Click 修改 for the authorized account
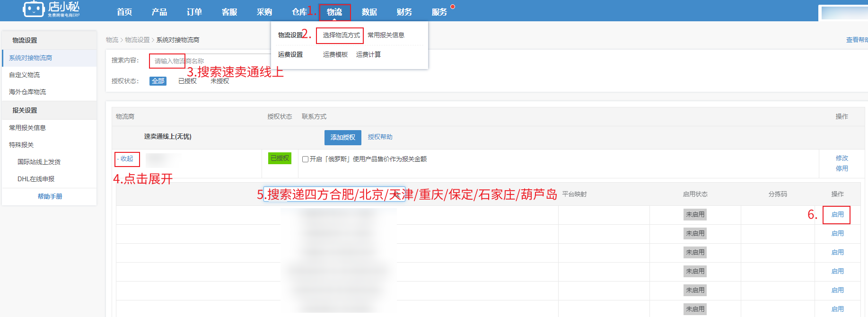Viewport: 868px width, 317px height. pos(842,158)
